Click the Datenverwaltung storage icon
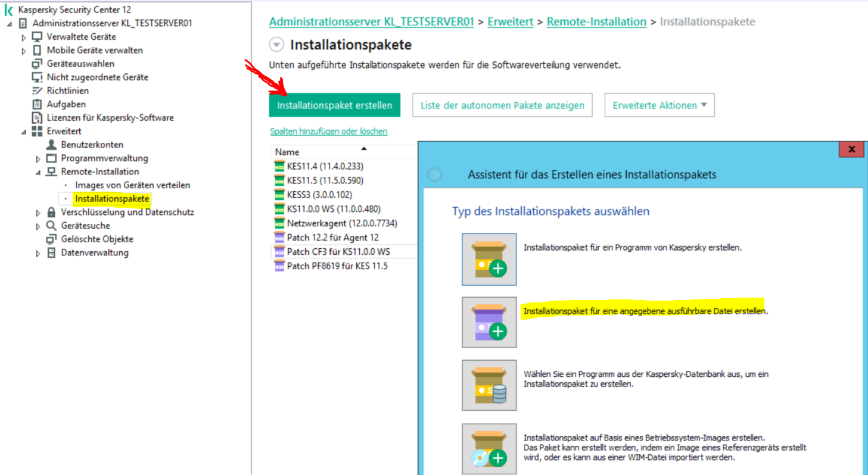 51,253
